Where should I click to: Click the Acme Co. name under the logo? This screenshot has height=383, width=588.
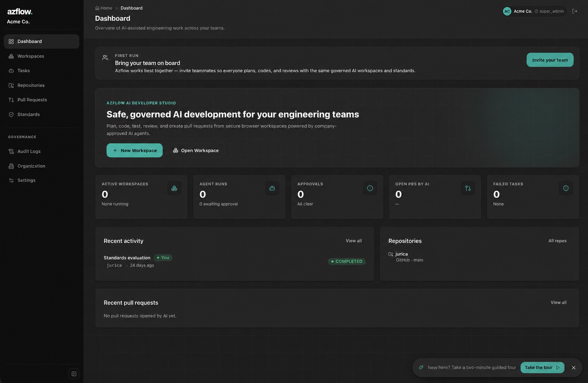pos(18,22)
